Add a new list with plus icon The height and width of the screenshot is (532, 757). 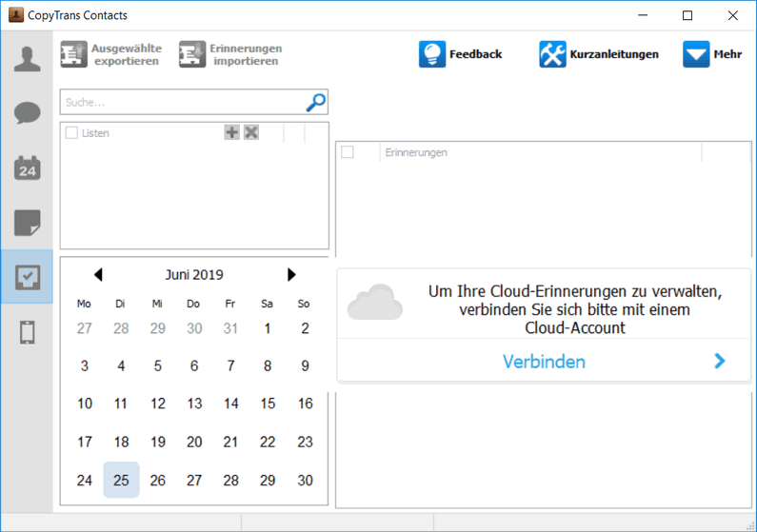(231, 132)
